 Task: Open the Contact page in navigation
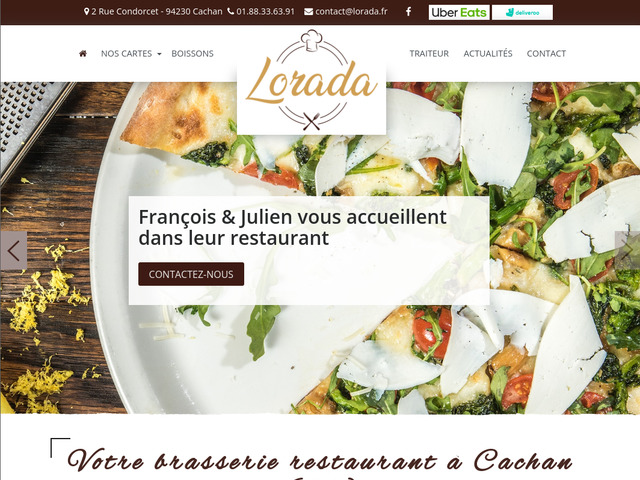(x=546, y=53)
